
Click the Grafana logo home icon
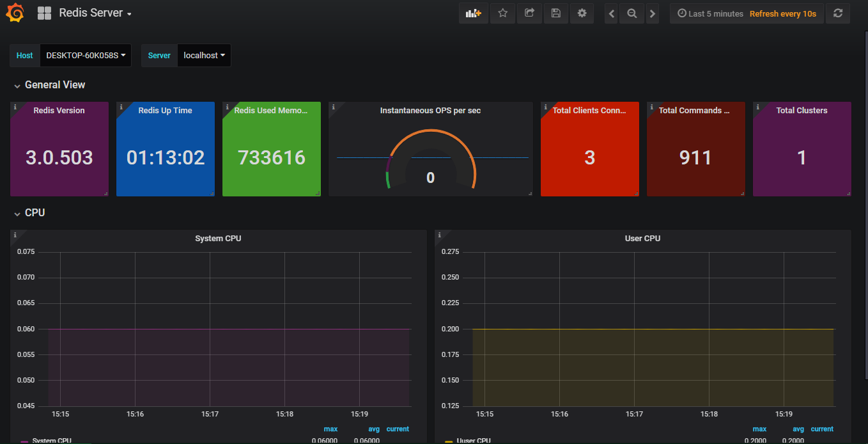16,13
